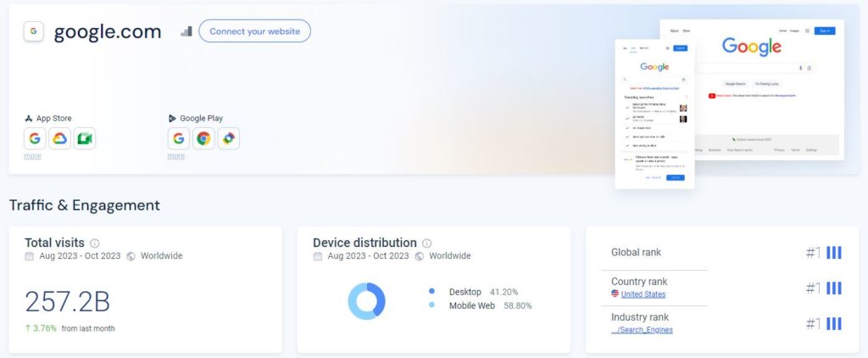868x358 pixels.
Task: Open the Google Meet app icon
Action: tap(85, 138)
